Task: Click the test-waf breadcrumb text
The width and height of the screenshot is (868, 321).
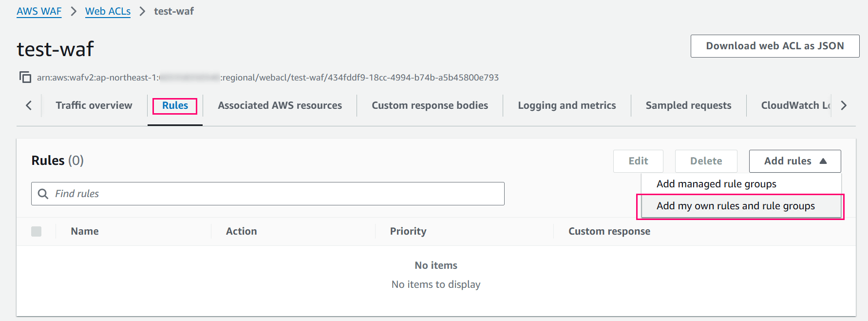Action: point(174,11)
